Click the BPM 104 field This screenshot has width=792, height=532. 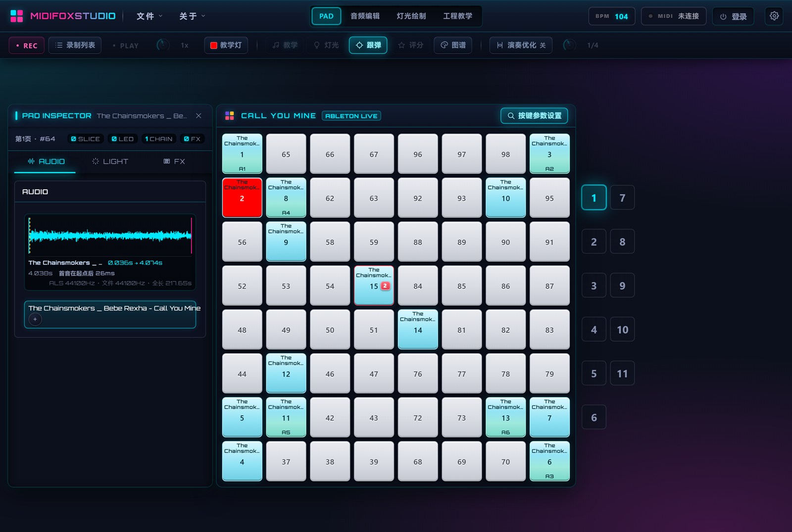[612, 16]
